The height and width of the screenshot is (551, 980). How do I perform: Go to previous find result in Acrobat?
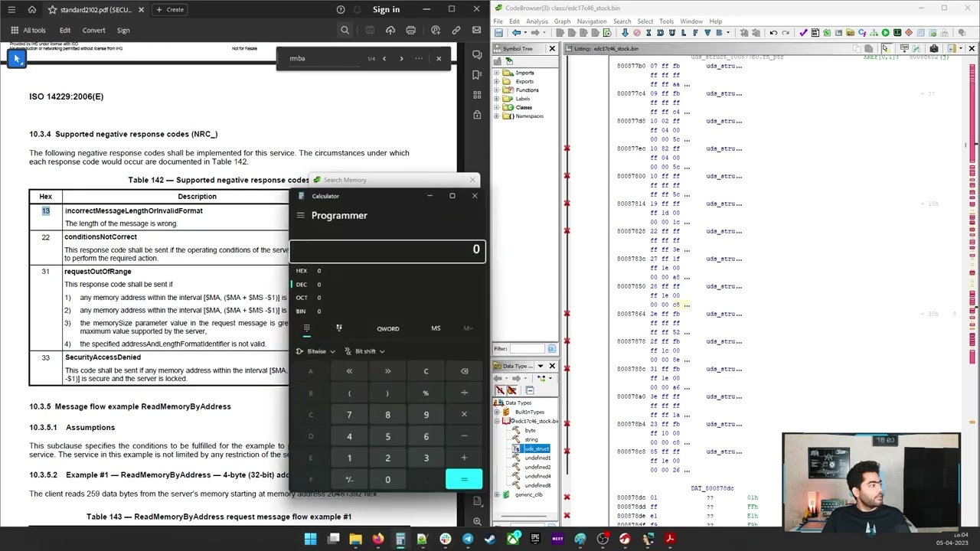pos(384,58)
